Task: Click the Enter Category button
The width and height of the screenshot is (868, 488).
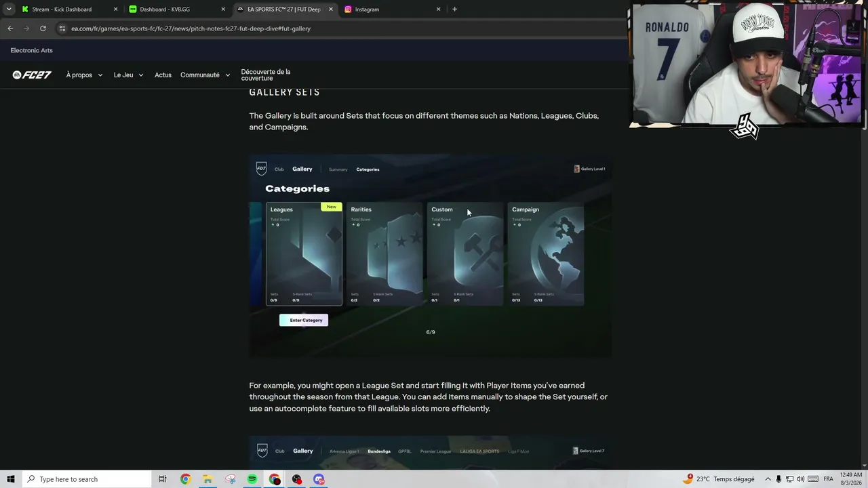Action: click(304, 320)
